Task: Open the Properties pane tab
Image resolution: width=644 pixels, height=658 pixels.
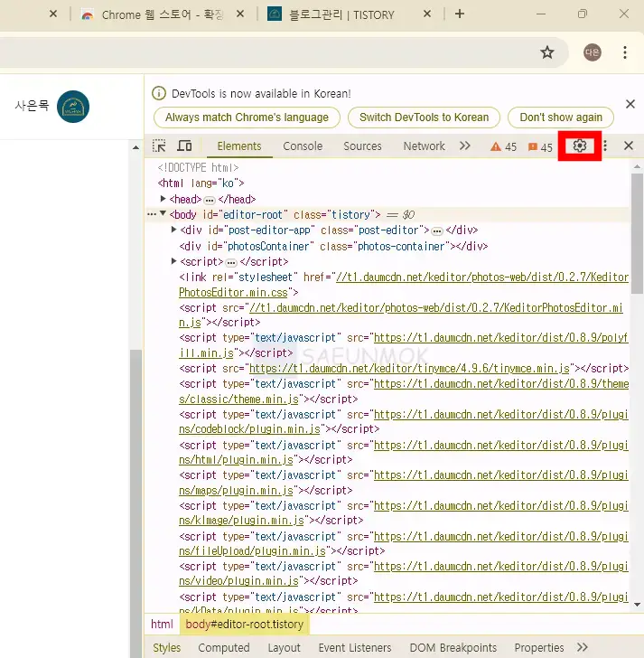Action: [x=538, y=648]
